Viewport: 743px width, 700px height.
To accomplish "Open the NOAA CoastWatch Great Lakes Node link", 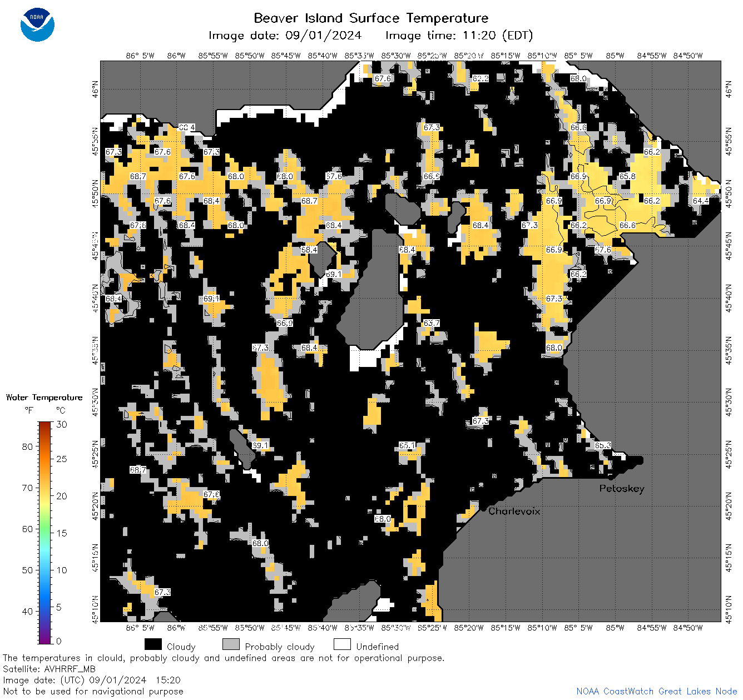I will [x=657, y=691].
